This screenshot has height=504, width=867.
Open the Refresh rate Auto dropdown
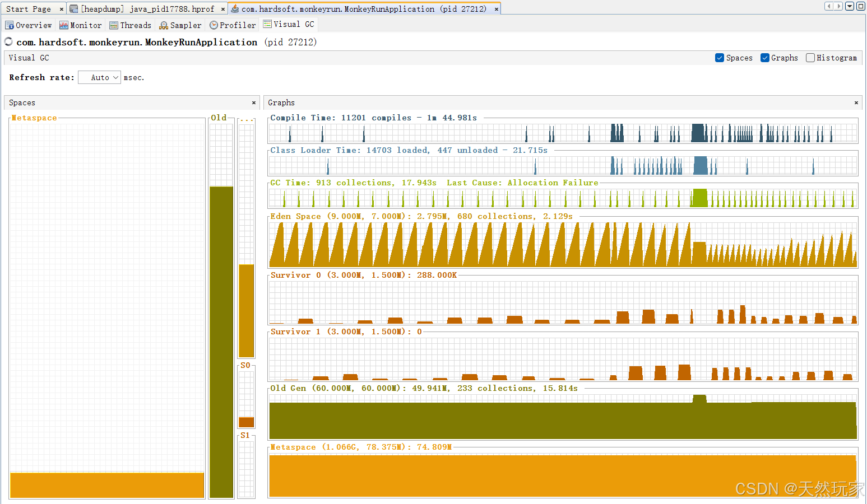click(x=100, y=77)
